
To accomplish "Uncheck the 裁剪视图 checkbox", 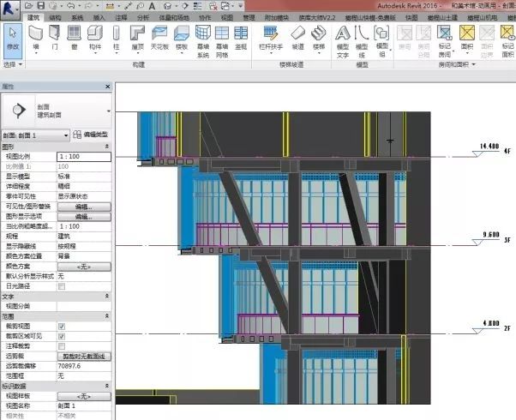I will point(61,327).
